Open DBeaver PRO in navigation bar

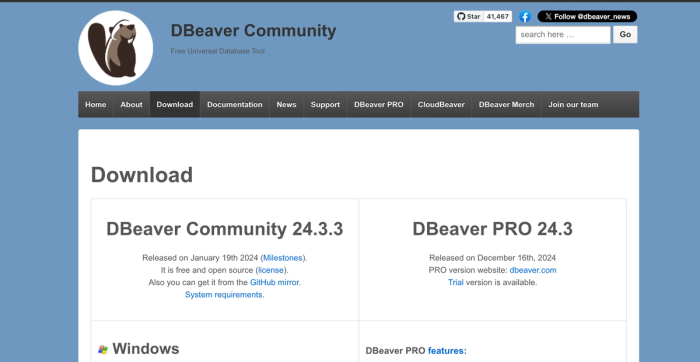click(379, 104)
